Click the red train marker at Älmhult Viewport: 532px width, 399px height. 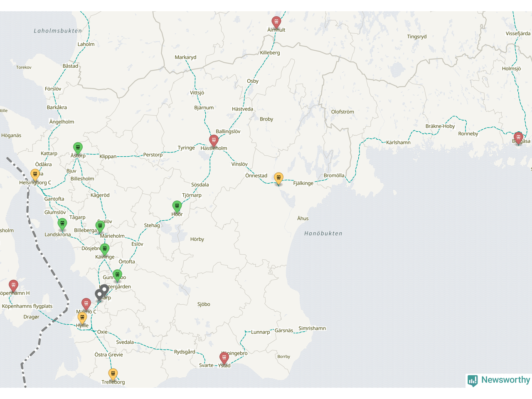point(276,22)
